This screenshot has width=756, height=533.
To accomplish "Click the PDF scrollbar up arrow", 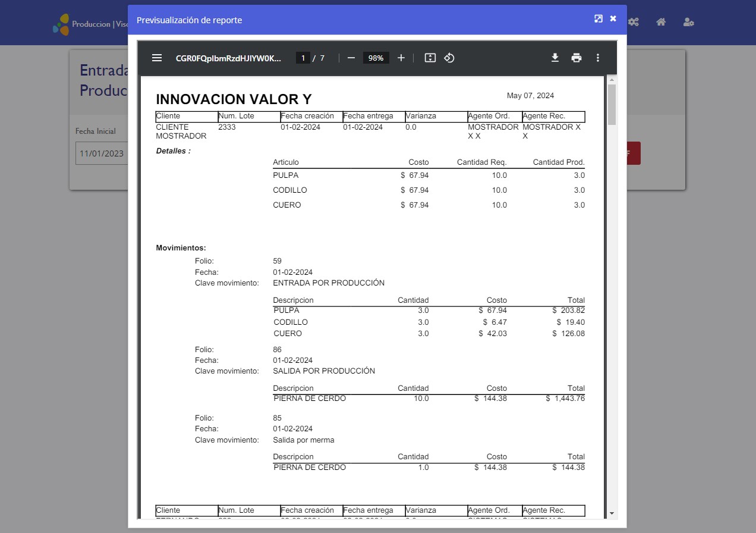I will click(612, 80).
